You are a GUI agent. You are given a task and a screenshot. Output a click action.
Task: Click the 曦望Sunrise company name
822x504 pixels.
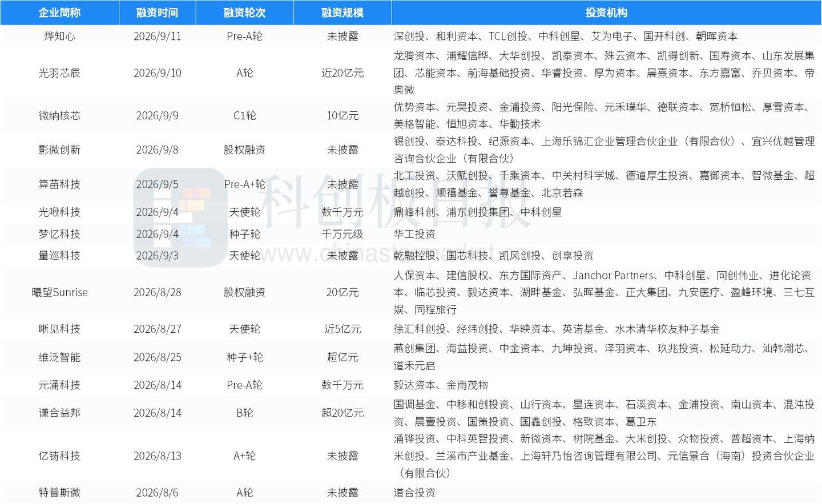click(59, 292)
